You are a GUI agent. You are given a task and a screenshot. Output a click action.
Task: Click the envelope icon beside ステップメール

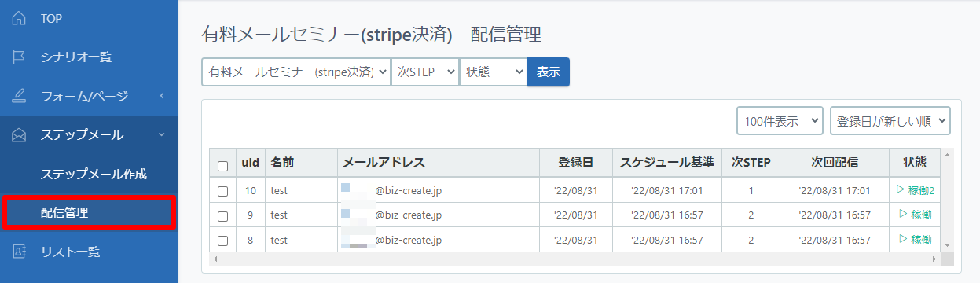click(x=20, y=135)
